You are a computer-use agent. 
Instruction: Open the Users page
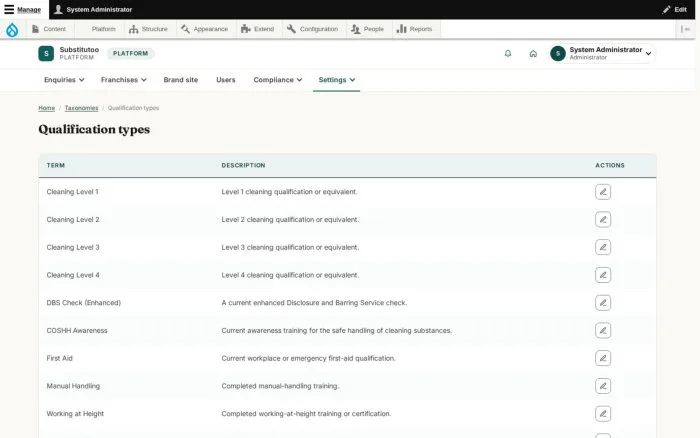[225, 80]
